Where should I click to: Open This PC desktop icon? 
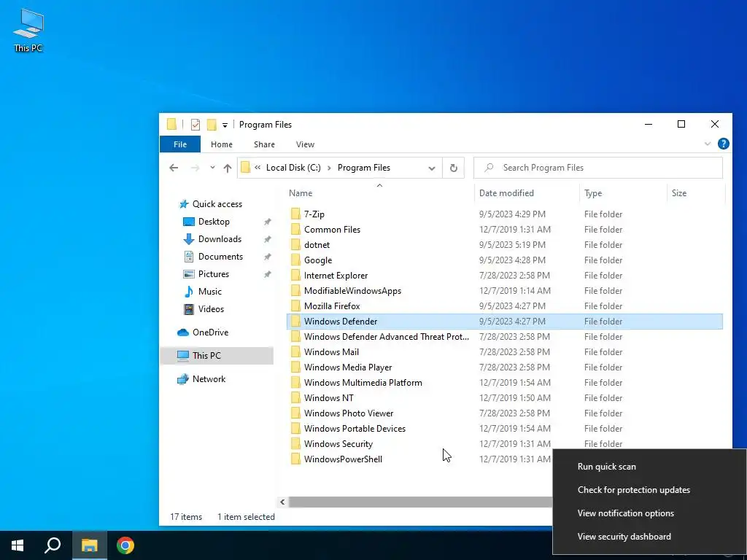tap(28, 30)
